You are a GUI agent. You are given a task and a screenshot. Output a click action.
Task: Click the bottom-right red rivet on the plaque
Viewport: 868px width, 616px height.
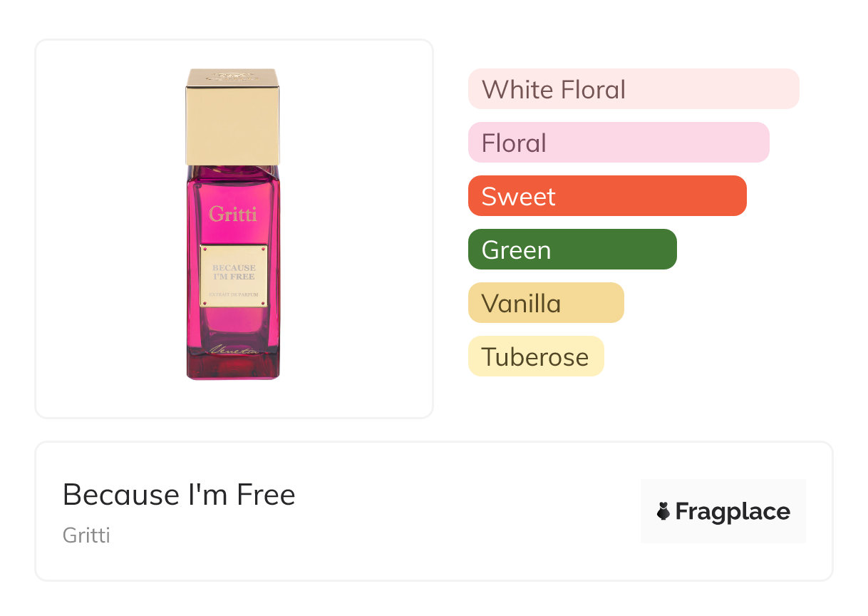(x=264, y=303)
